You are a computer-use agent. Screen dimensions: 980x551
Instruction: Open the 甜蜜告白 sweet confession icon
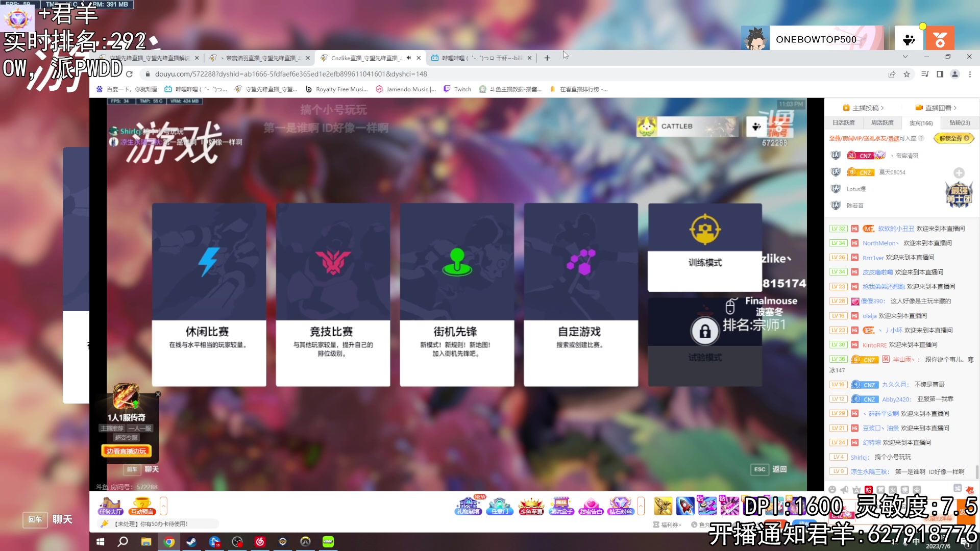pyautogui.click(x=591, y=506)
